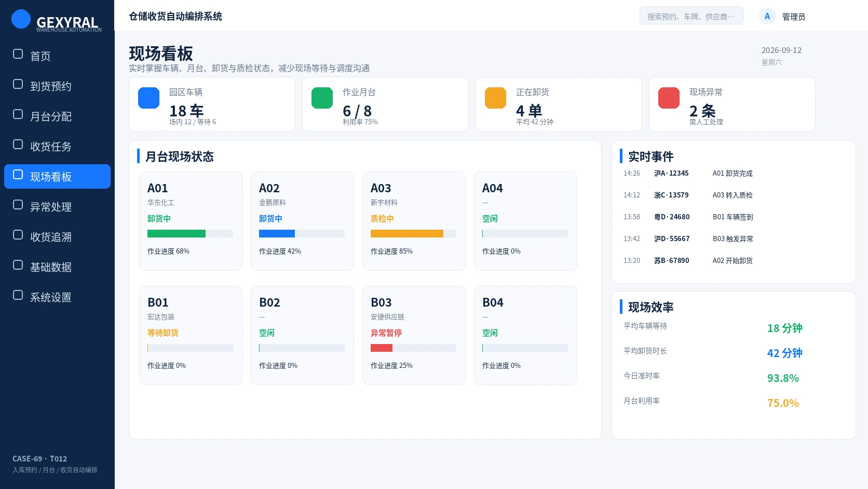
Task: Click the B02 idle dock card
Action: pyautogui.click(x=302, y=335)
